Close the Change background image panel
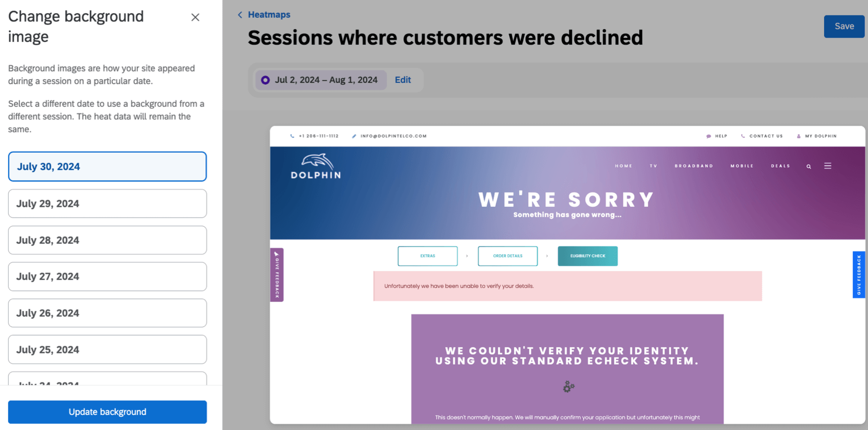 pyautogui.click(x=195, y=17)
